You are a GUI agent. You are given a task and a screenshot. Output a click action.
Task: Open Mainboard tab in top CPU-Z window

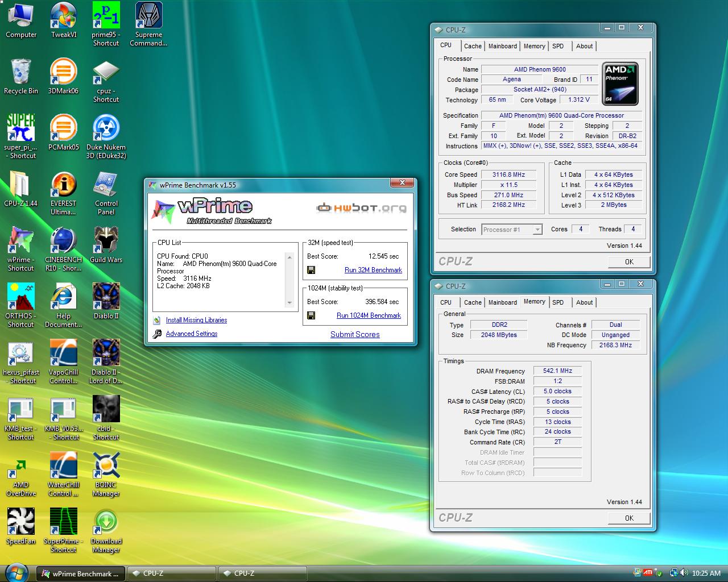click(x=503, y=46)
